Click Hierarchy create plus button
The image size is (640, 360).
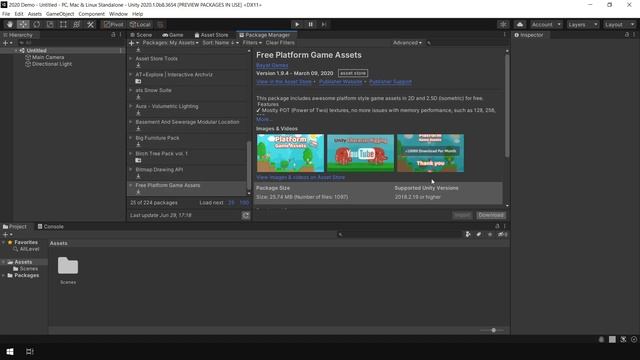[7, 43]
